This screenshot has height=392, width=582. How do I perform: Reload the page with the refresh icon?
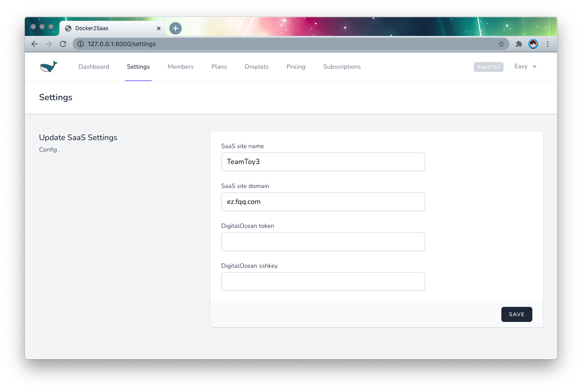click(x=63, y=44)
